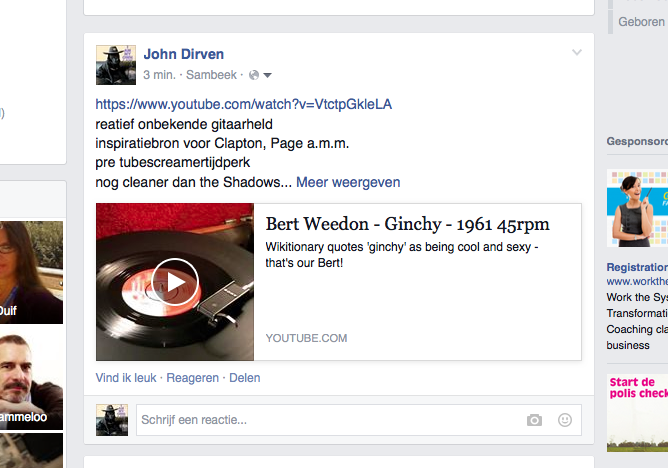Click John Dirven's post avatar picture
Image resolution: width=668 pixels, height=468 pixels.
pyautogui.click(x=116, y=65)
